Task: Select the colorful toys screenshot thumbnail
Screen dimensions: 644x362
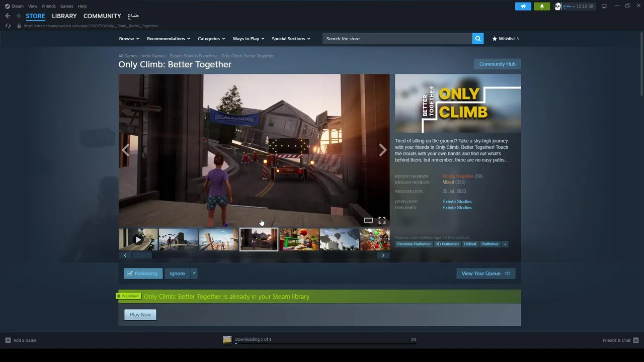Action: tap(299, 240)
